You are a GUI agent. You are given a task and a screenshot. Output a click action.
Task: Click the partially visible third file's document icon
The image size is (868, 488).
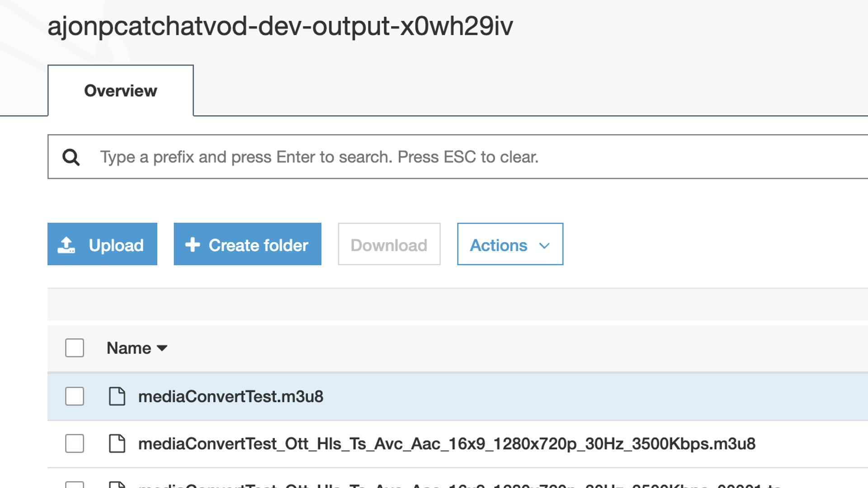click(x=117, y=485)
